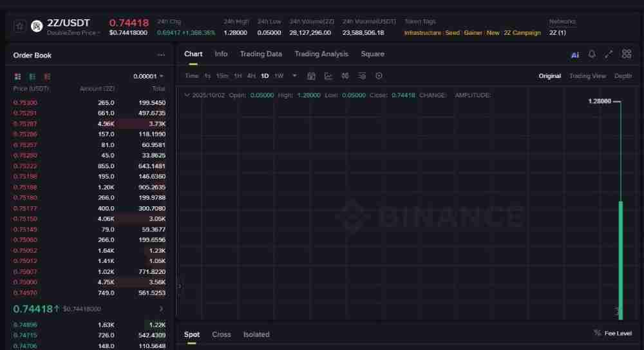Show both buy and sell orders view
The image size is (644, 350).
18,76
